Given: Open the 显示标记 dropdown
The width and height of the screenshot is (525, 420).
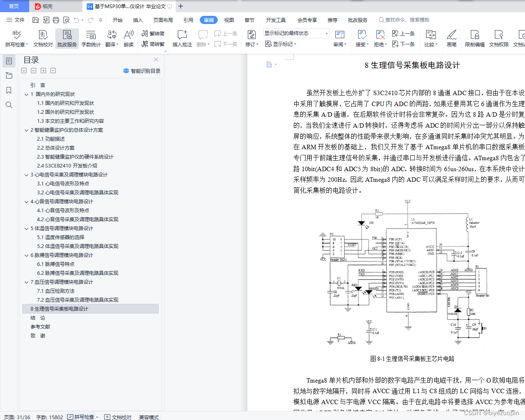Looking at the screenshot, I should coord(281,44).
